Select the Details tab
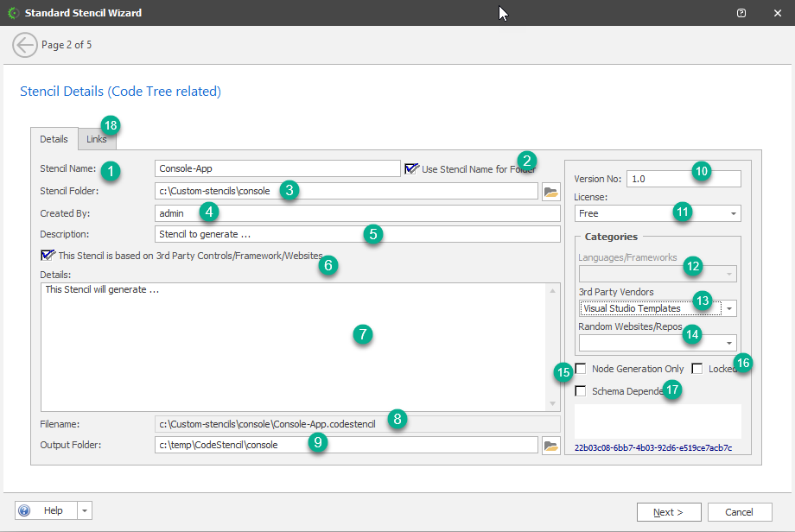The image size is (795, 532). (54, 139)
